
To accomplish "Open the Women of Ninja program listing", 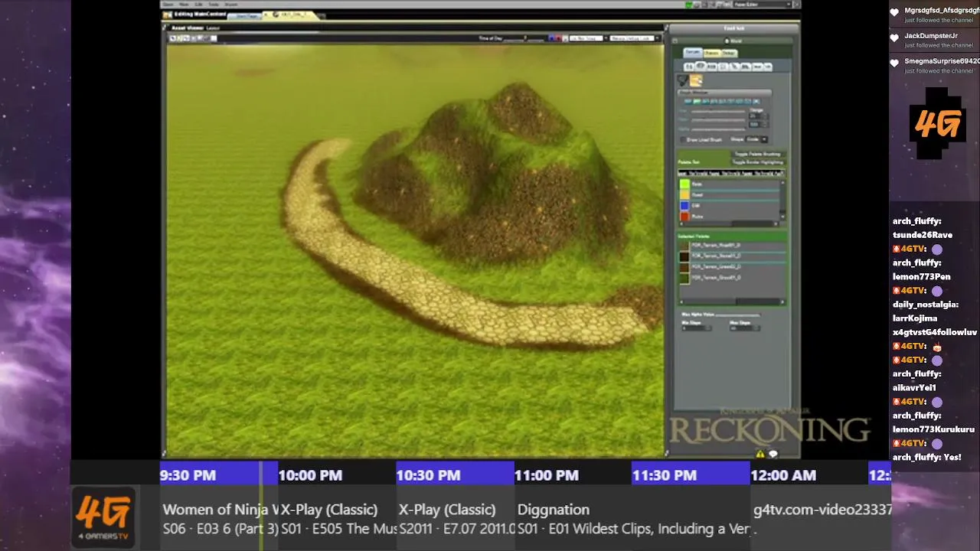I will (219, 518).
